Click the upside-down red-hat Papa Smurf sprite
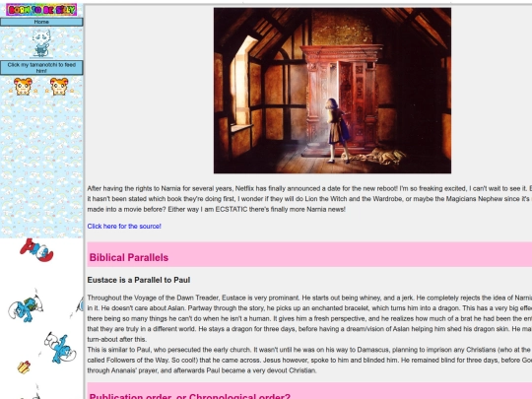Image resolution: width=532 pixels, height=399 pixels. [x=36, y=250]
